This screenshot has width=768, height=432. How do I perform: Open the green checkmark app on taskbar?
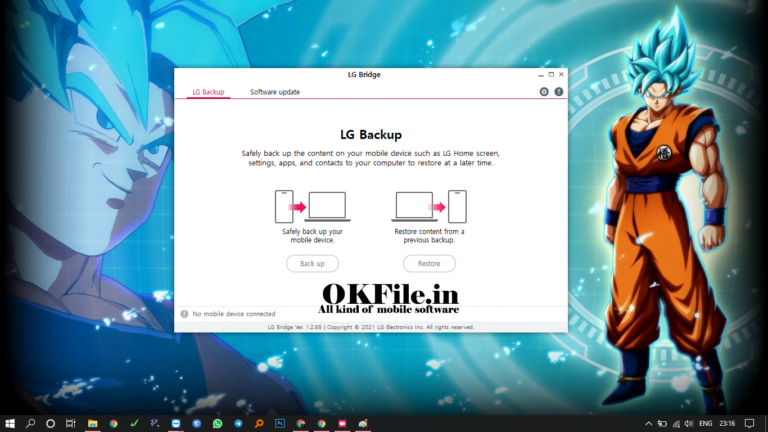(134, 424)
